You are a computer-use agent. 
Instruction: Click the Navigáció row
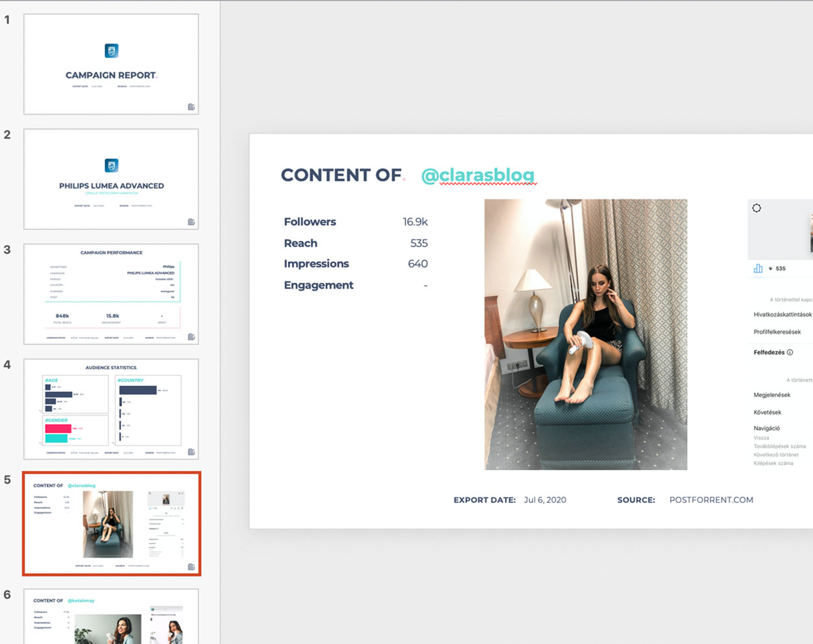[767, 429]
